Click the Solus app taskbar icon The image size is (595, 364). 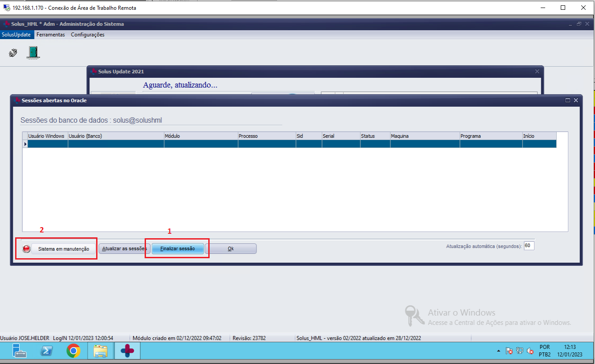pyautogui.click(x=127, y=352)
